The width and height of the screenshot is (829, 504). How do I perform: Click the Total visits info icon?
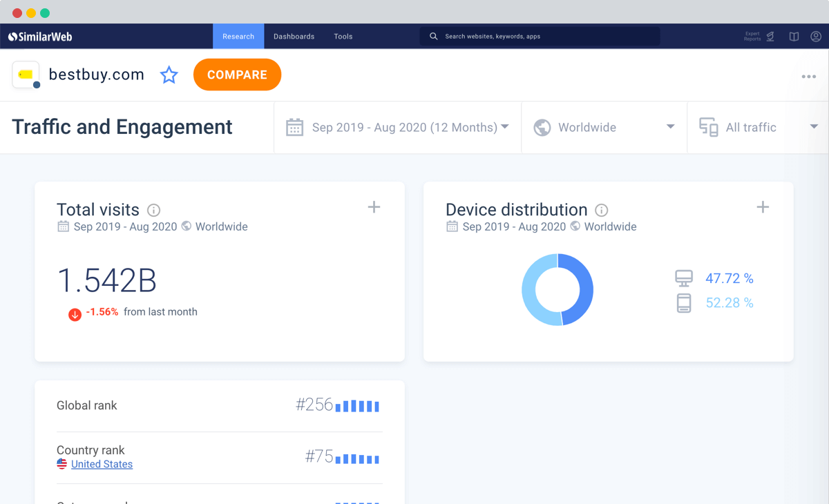click(x=154, y=210)
